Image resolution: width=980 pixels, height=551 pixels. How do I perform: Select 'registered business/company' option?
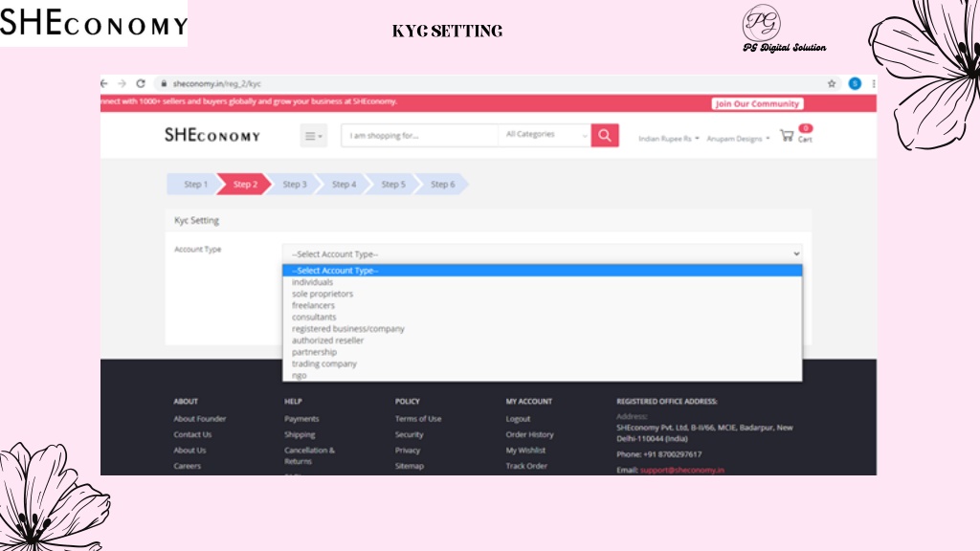point(542,329)
